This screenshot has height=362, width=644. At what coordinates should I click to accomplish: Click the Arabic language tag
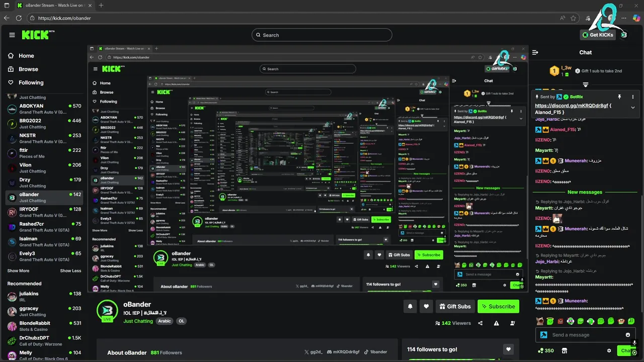pos(165,321)
